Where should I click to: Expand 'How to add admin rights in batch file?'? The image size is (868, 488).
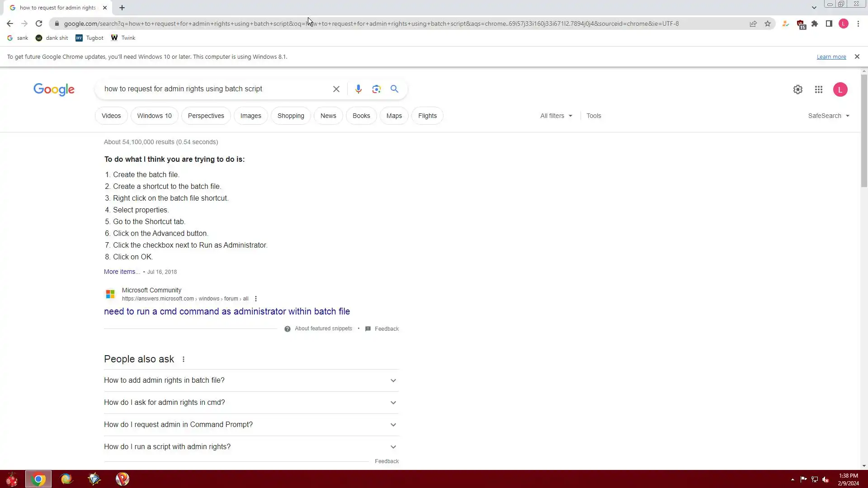click(x=251, y=380)
